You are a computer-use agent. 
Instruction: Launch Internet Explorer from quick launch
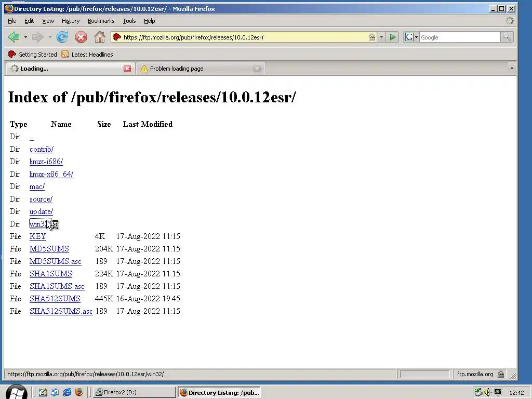click(x=67, y=393)
